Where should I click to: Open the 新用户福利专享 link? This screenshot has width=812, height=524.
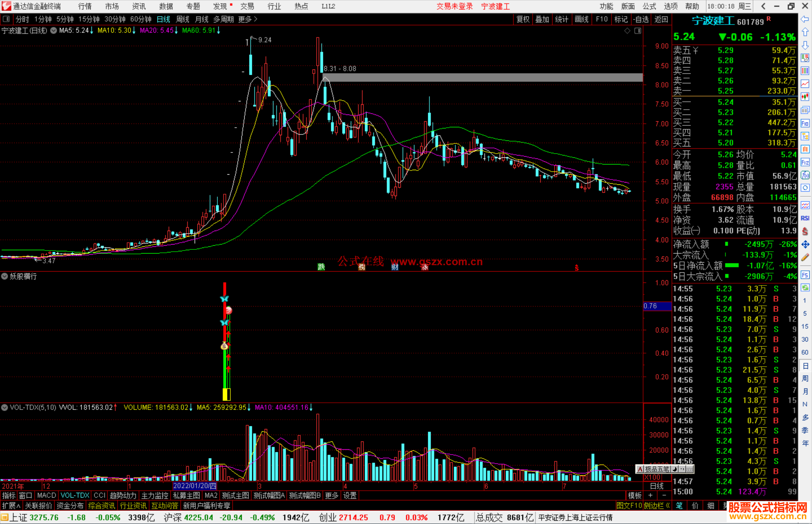pyautogui.click(x=207, y=506)
